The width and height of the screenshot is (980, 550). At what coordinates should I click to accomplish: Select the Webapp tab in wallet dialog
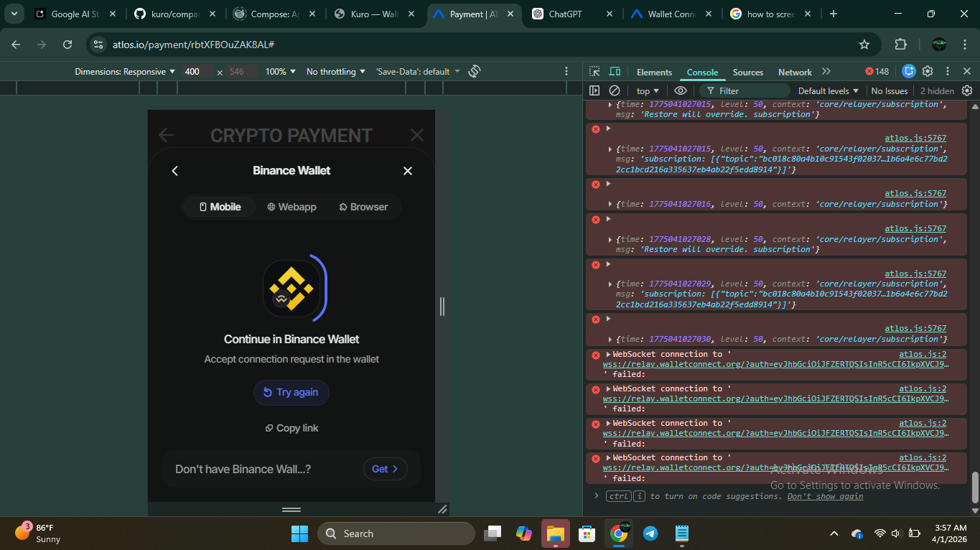[291, 207]
